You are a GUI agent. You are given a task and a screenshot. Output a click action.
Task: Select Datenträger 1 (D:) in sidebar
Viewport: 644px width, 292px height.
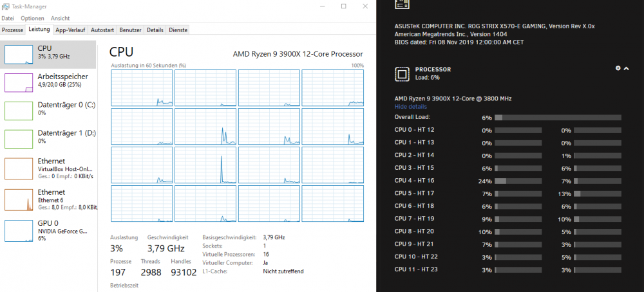coord(48,139)
